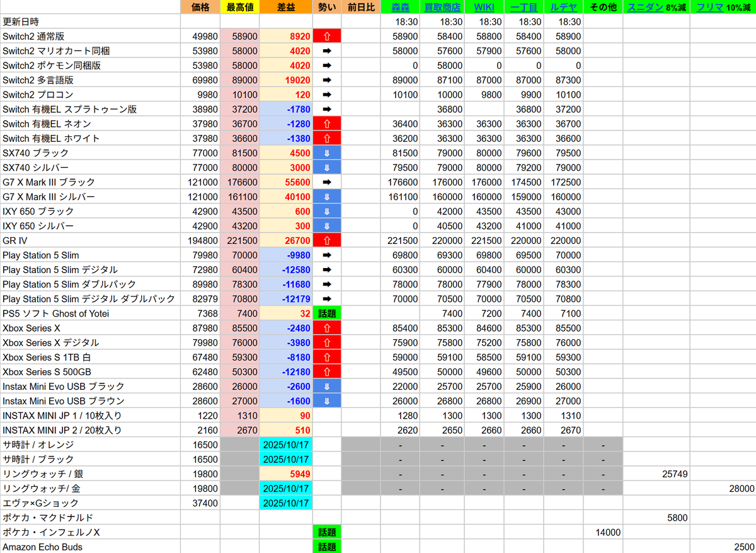This screenshot has width=756, height=553.
Task: Select the その他 column header
Action: [603, 7]
